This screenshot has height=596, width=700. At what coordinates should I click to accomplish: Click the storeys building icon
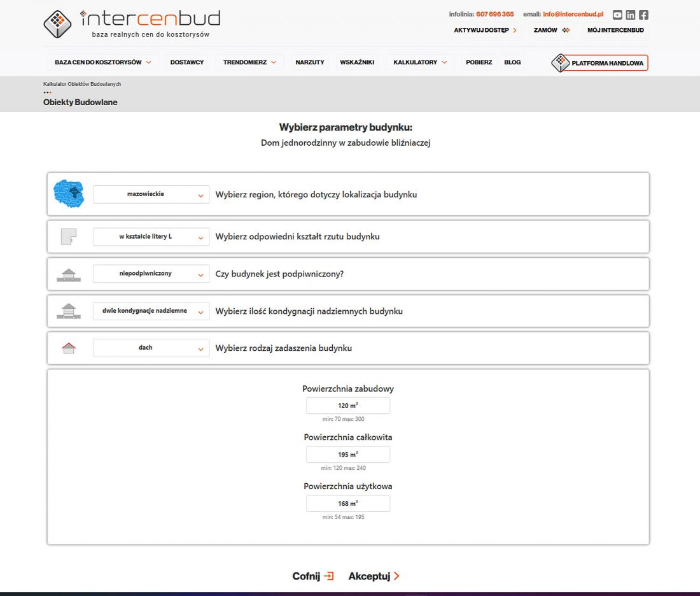click(x=69, y=311)
